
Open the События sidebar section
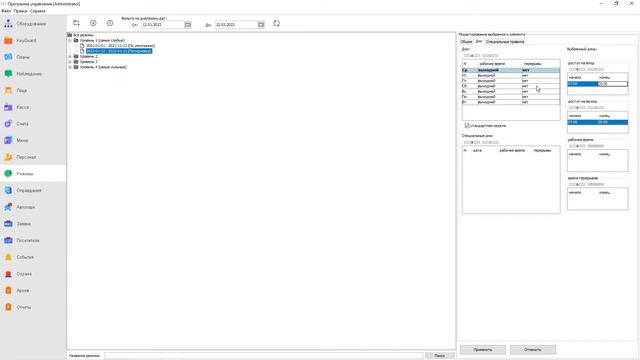coord(33,257)
